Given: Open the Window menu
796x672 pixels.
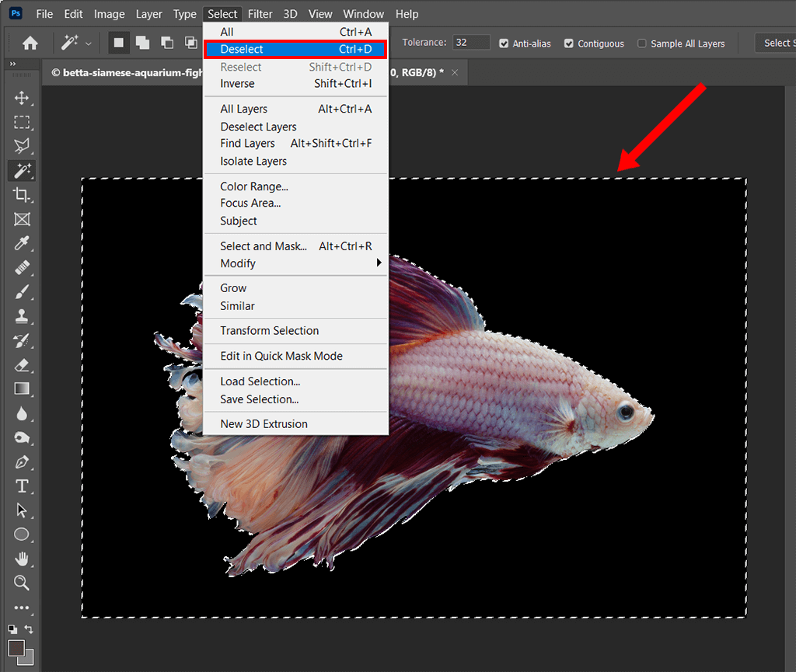Looking at the screenshot, I should (364, 14).
